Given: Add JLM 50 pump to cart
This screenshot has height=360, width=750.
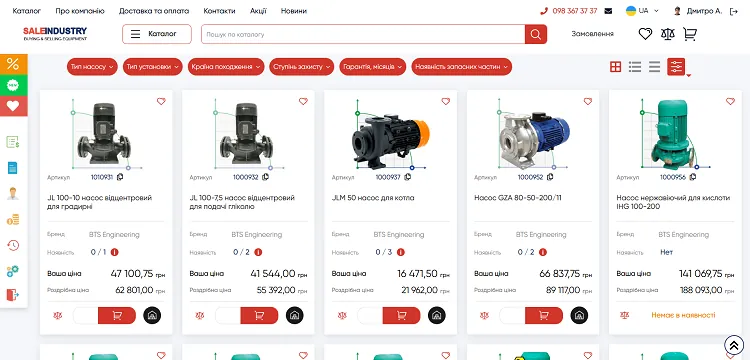Looking at the screenshot, I should (401, 316).
